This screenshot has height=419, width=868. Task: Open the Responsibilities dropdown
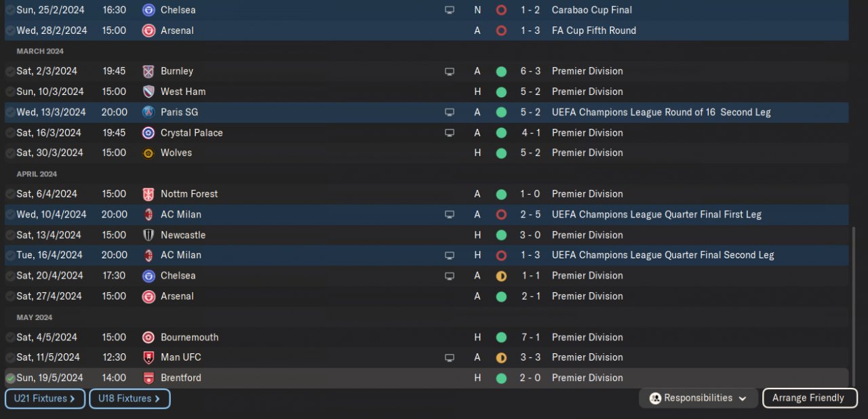click(x=698, y=398)
